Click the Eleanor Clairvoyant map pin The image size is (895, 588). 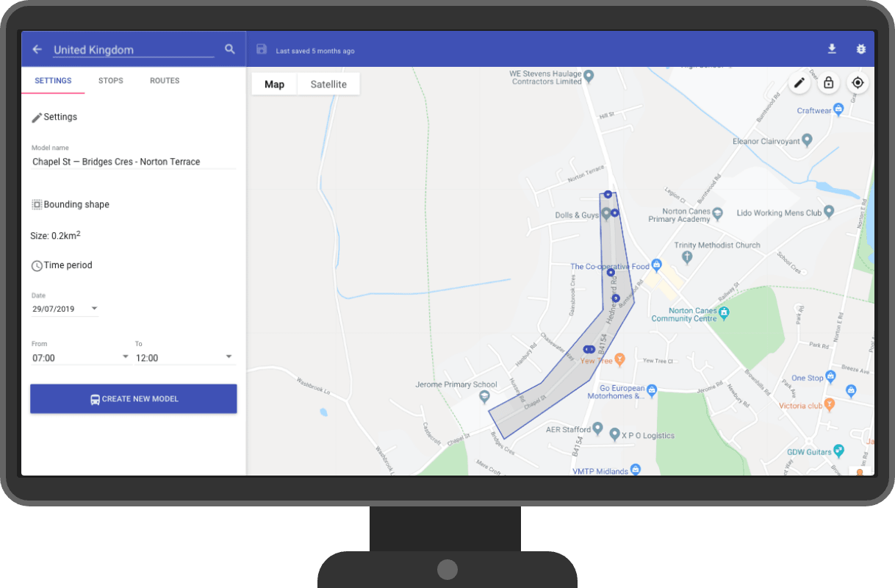[x=807, y=139]
